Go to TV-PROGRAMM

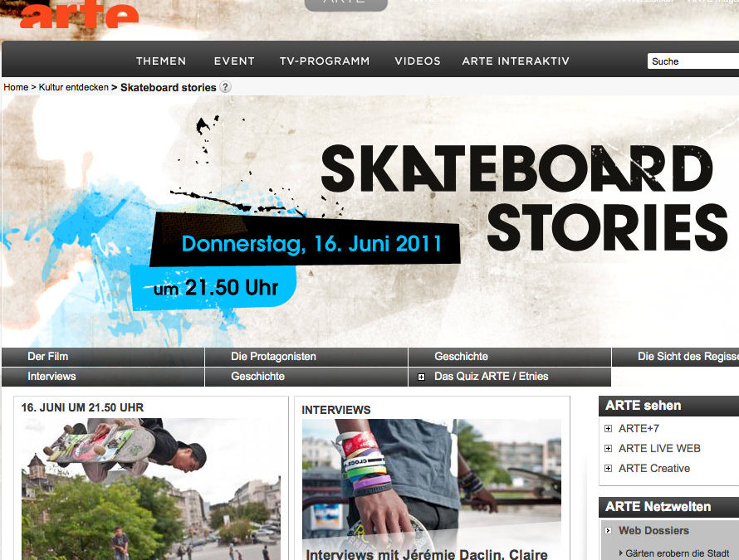(x=325, y=61)
